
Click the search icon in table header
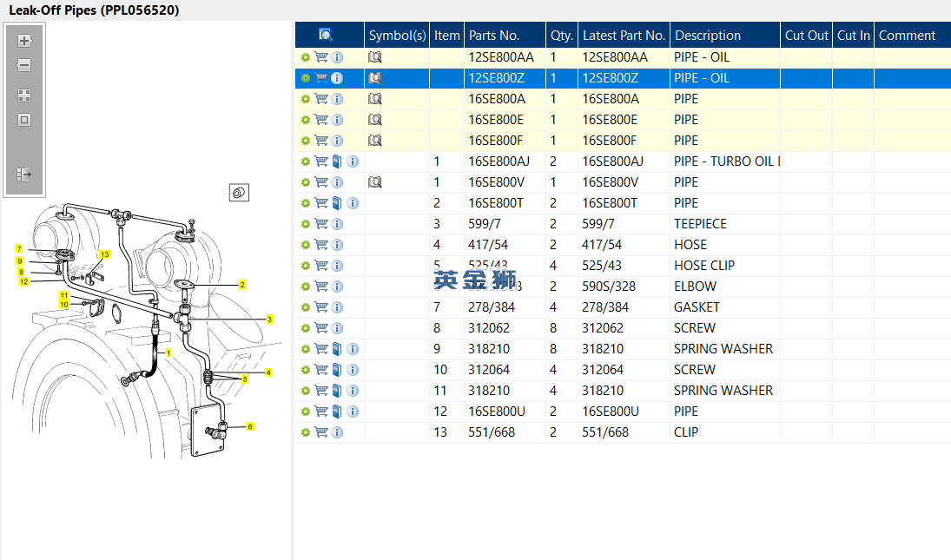(326, 35)
